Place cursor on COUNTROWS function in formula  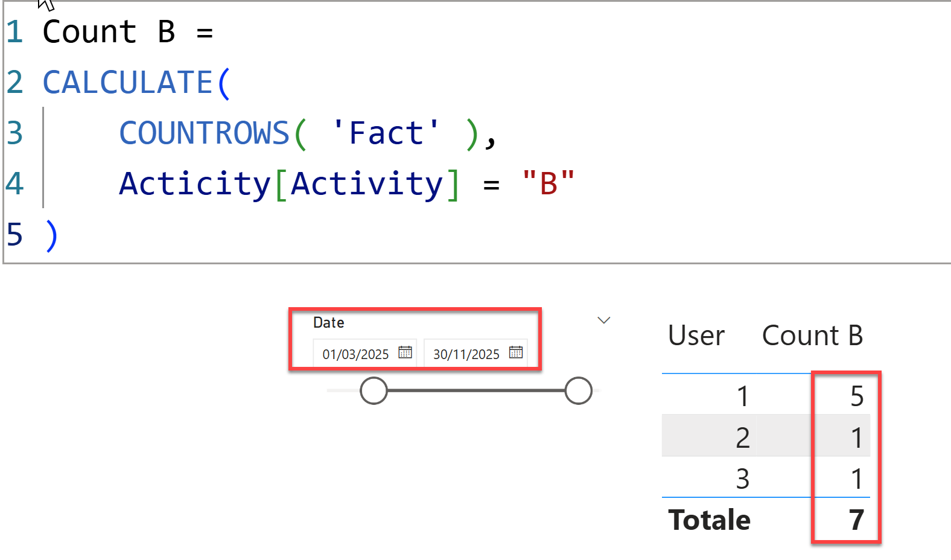205,133
